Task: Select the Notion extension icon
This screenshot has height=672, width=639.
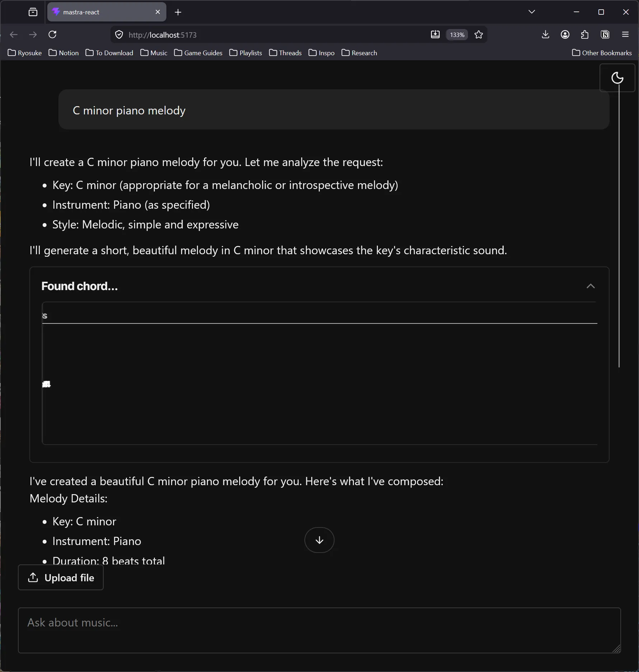Action: pos(605,34)
